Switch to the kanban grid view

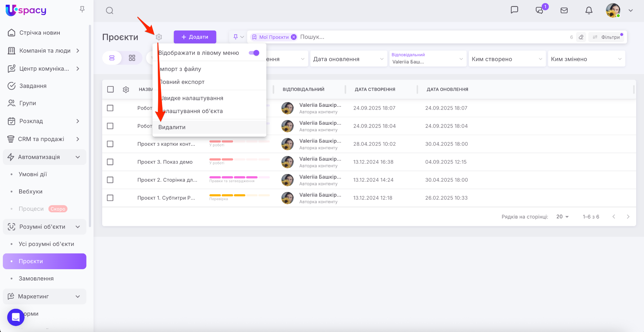coord(132,58)
